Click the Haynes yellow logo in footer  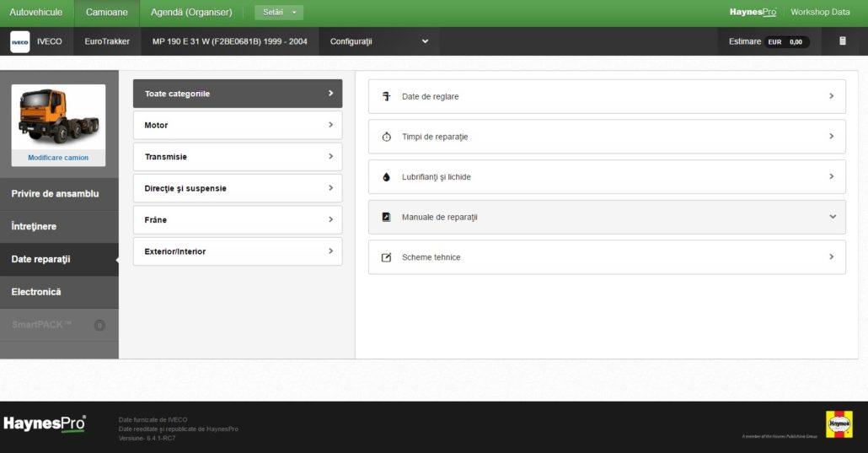point(839,424)
